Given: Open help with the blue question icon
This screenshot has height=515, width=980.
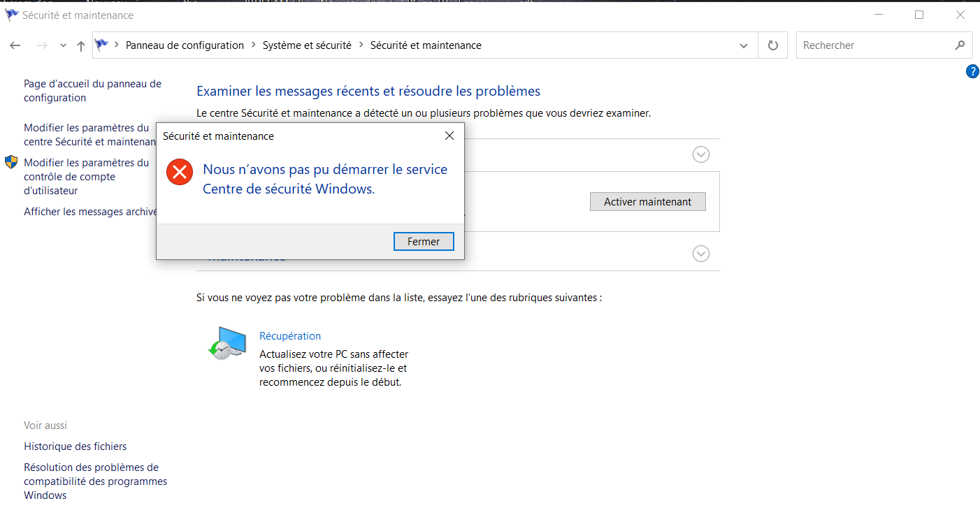Looking at the screenshot, I should pos(972,71).
